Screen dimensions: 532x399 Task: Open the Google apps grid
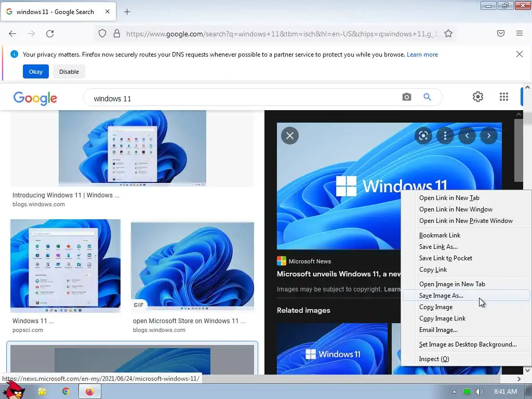point(504,97)
